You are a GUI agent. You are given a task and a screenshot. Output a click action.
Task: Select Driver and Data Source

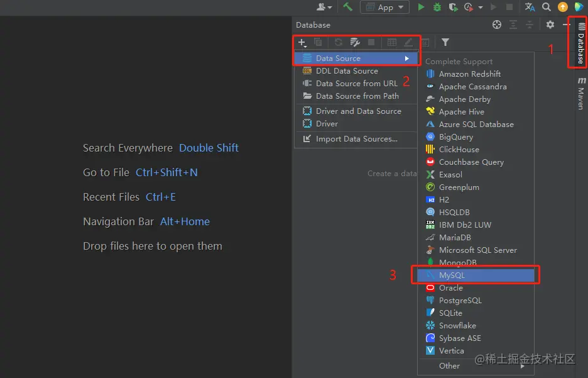[x=356, y=111]
